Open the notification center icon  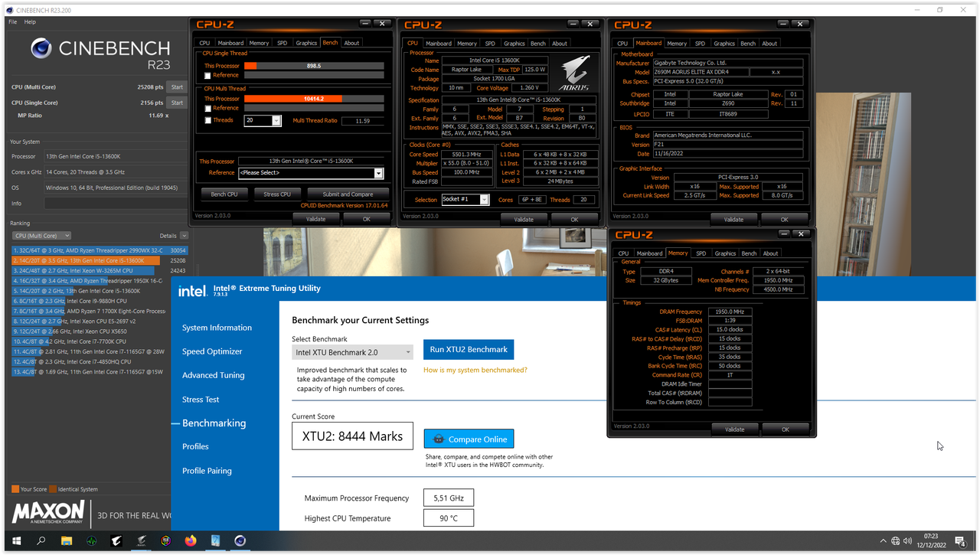(962, 540)
